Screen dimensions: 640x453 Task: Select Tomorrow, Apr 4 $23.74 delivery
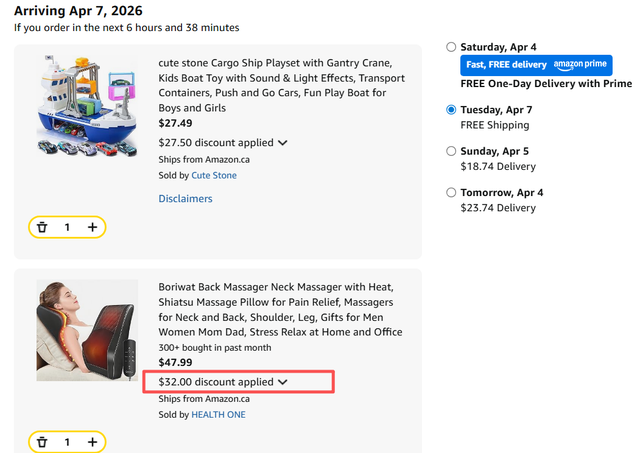click(452, 192)
